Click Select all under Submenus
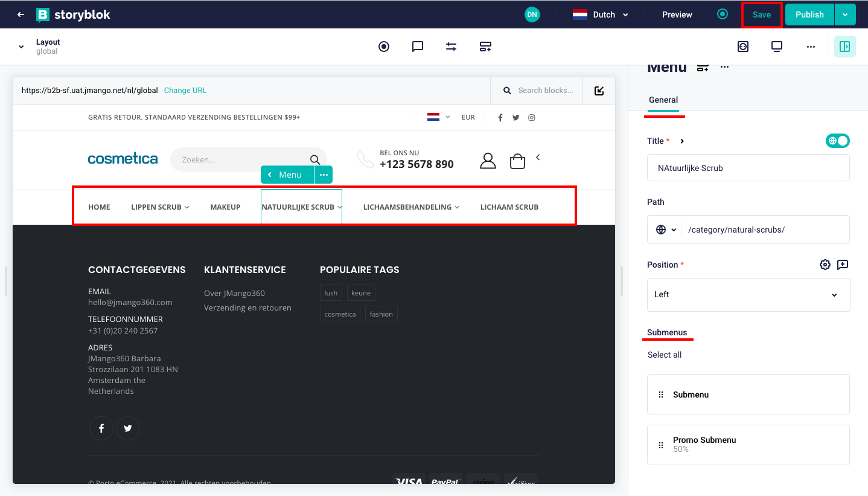 click(664, 355)
